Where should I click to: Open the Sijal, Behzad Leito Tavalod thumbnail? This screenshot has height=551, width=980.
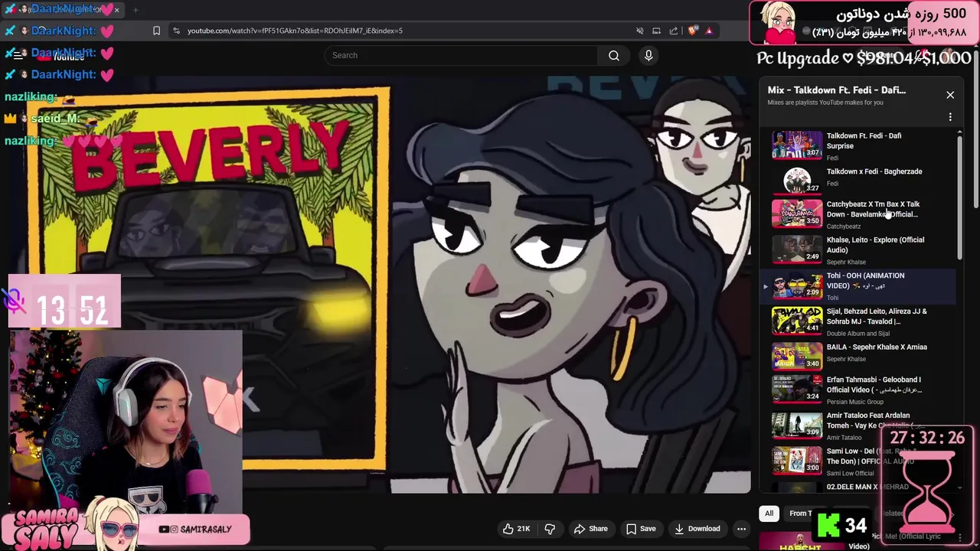(796, 320)
